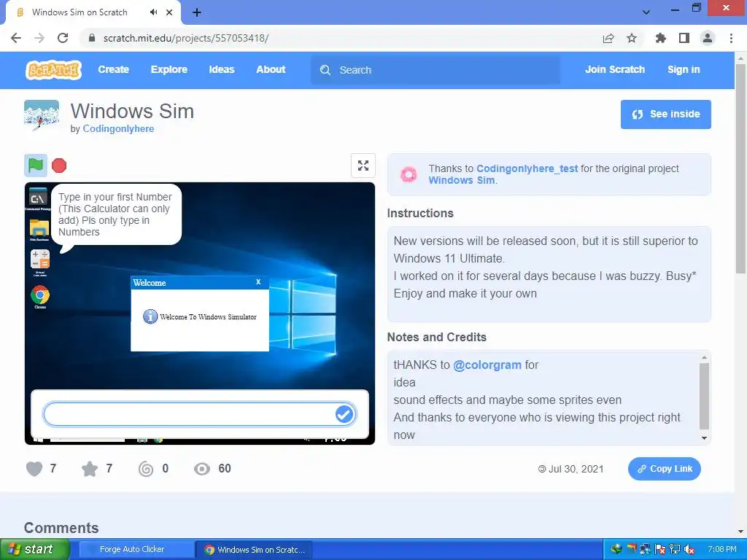Close the Welcome dialog in simulator
747x560 pixels.
click(x=258, y=282)
